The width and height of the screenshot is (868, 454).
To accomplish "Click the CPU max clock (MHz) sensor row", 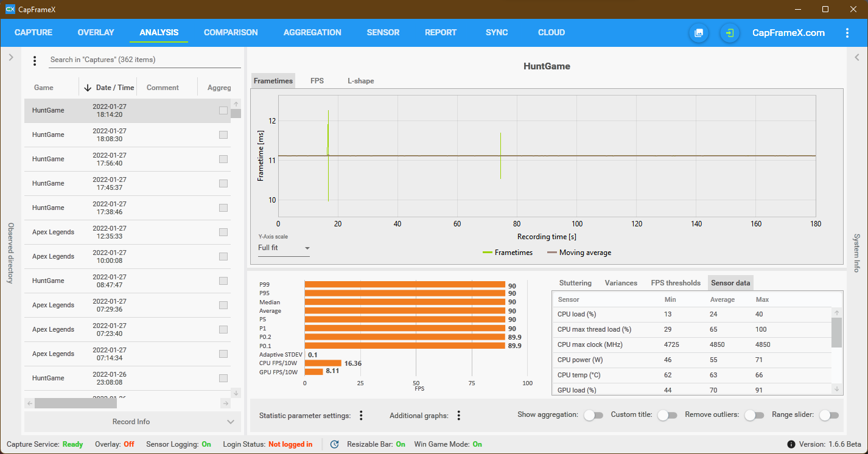I will 691,344.
